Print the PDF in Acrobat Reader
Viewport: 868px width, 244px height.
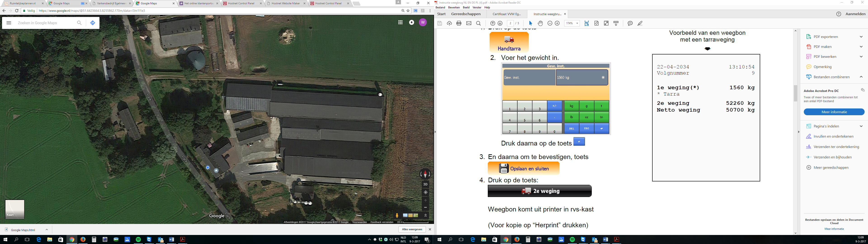(x=459, y=23)
